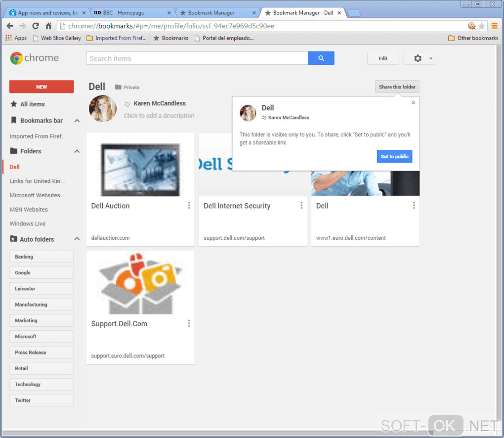Open the Chrome hamburger menu
Viewport: 504px width, 438px height.
pyautogui.click(x=494, y=26)
